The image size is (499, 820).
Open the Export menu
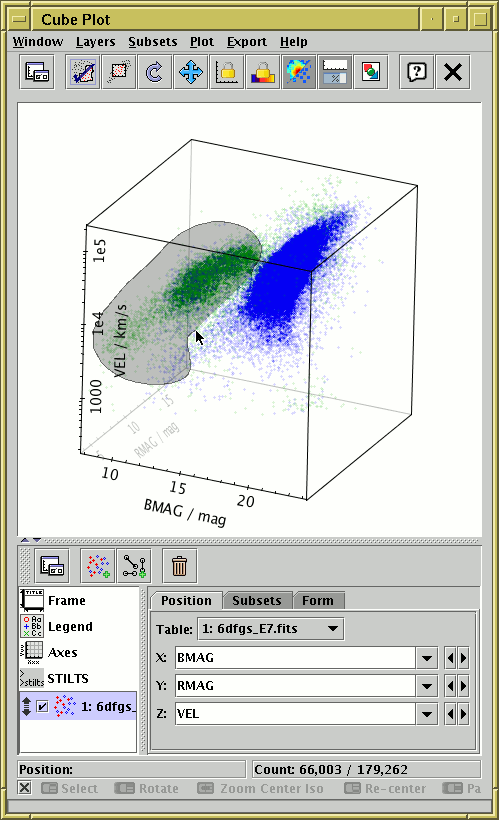tap(246, 42)
